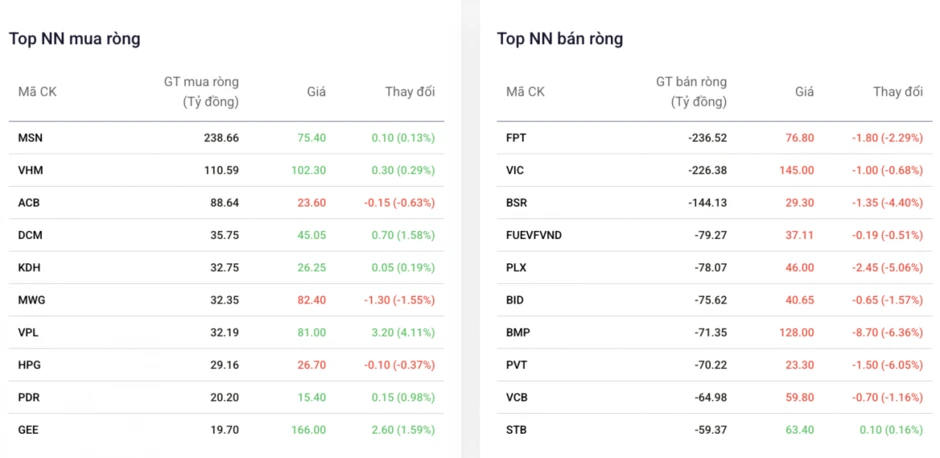Click 'Mã CK' header in net buying table
Screen dimensions: 940x458
point(37,92)
